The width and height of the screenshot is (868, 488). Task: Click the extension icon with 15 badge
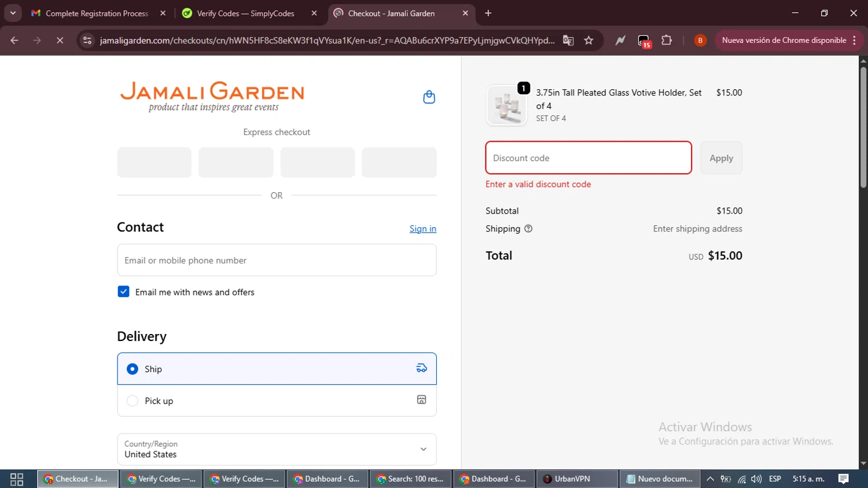click(644, 41)
